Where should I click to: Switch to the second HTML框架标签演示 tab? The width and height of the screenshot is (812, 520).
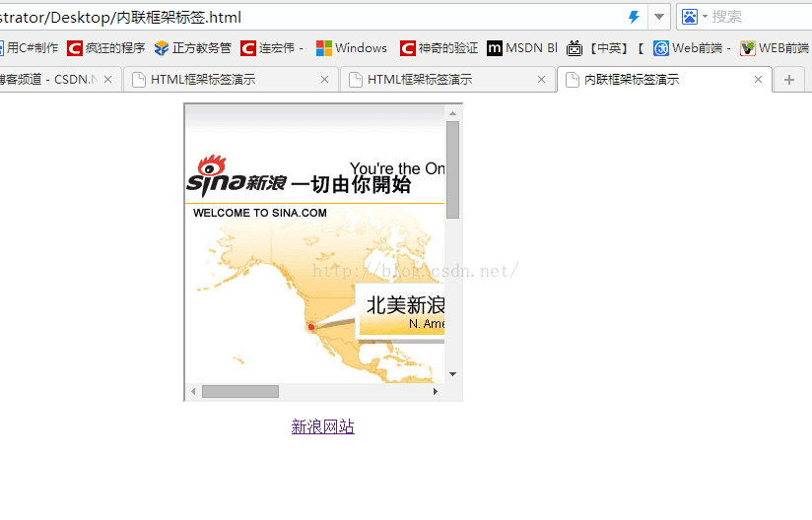[x=447, y=79]
